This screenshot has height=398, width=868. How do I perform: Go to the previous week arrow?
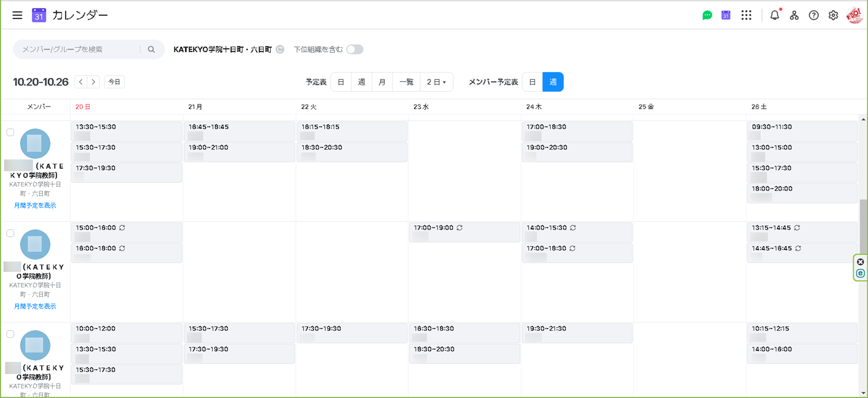[x=81, y=82]
